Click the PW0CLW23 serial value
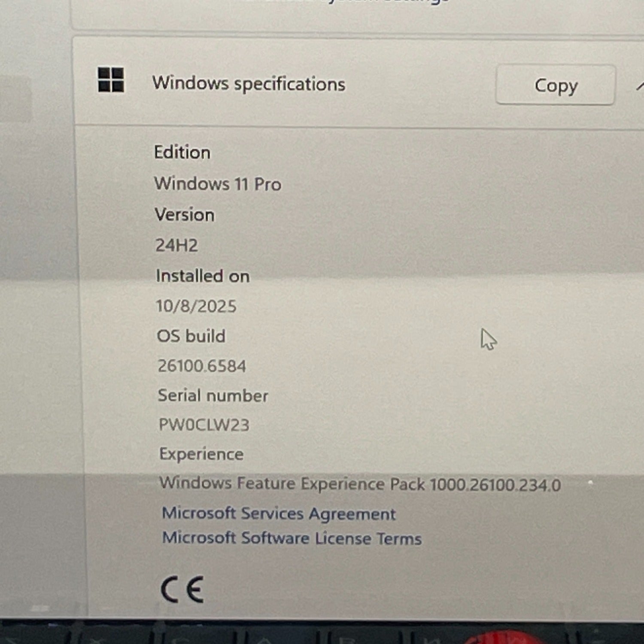The image size is (644, 644). click(204, 425)
